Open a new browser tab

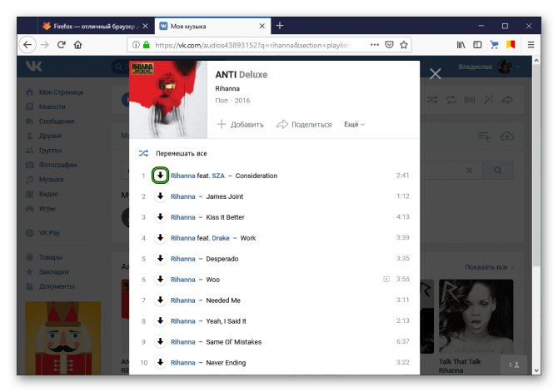pos(280,26)
